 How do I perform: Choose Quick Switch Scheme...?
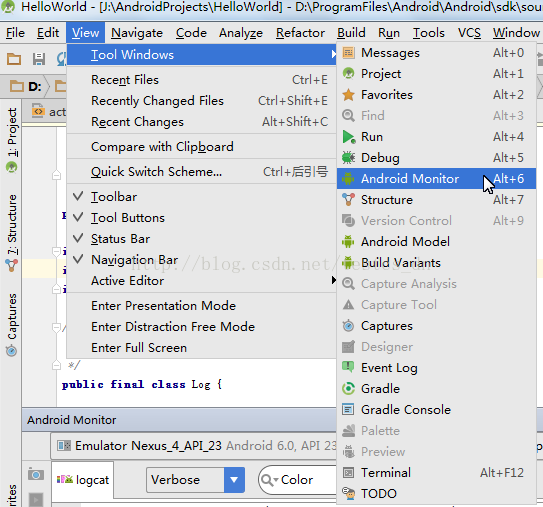click(x=202, y=172)
